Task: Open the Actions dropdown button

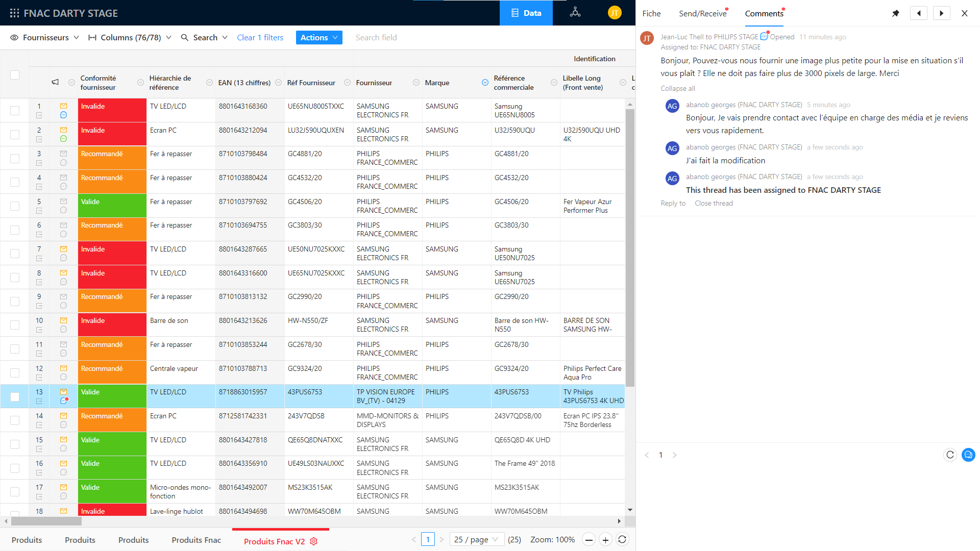Action: [x=319, y=37]
